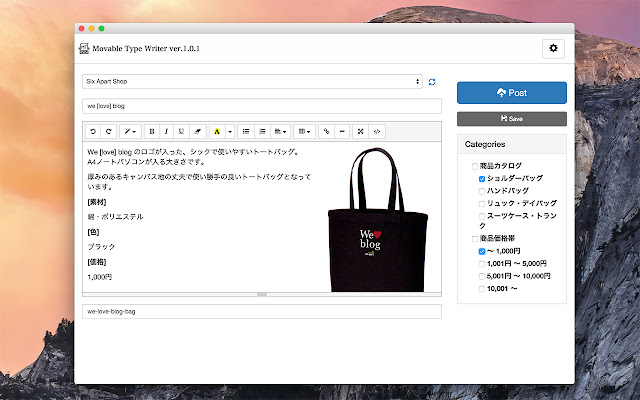640x400 pixels.
Task: Open the text color dropdown arrow
Action: coord(229,131)
